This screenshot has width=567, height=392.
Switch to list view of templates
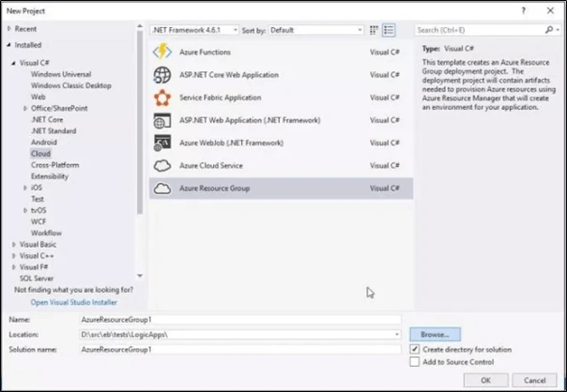click(389, 30)
